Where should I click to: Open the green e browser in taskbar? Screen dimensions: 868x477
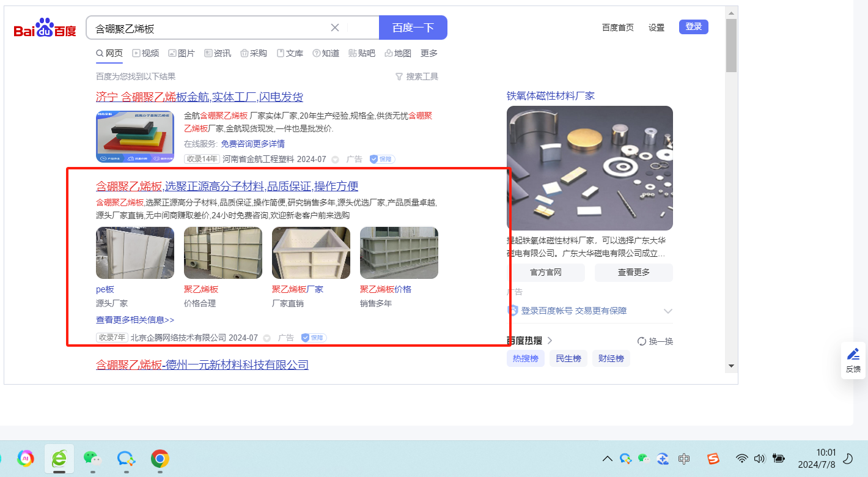point(59,458)
